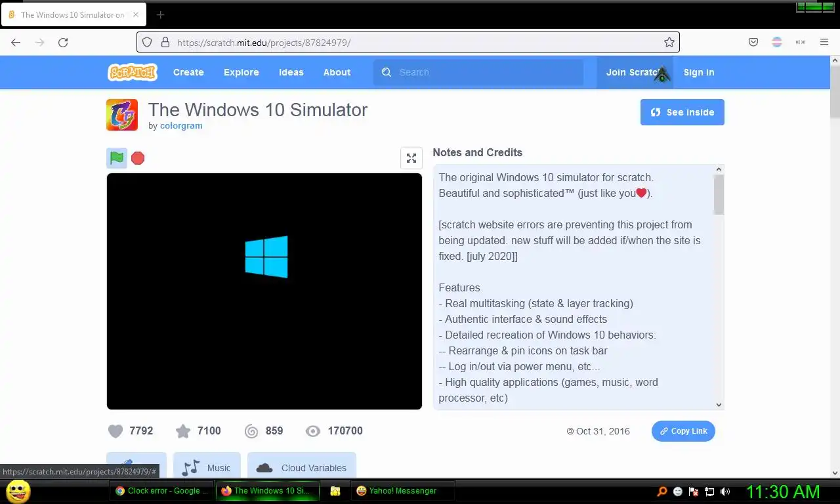The width and height of the screenshot is (840, 504).
Task: Open the Explore menu item
Action: pos(241,72)
